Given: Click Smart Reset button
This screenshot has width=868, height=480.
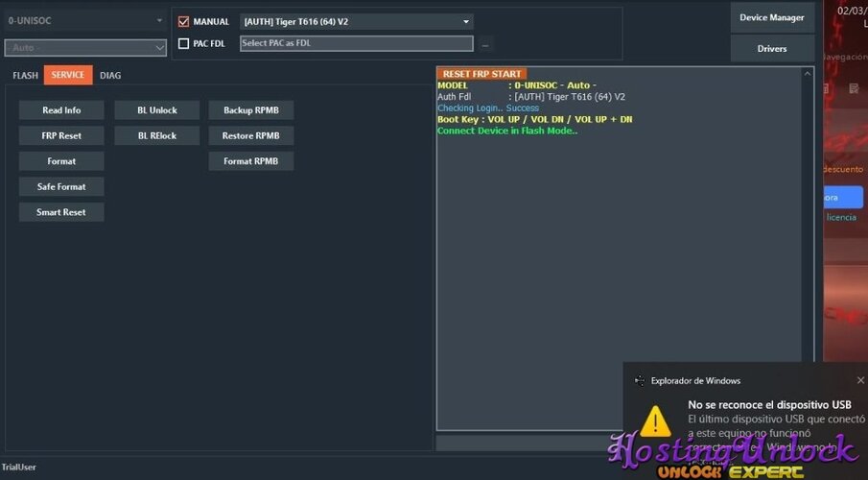Looking at the screenshot, I should pos(61,212).
